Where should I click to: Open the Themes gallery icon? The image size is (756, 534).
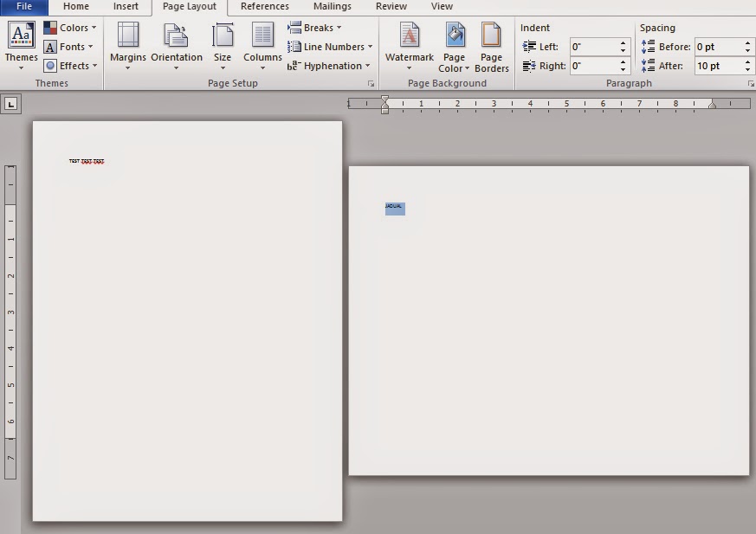point(21,35)
